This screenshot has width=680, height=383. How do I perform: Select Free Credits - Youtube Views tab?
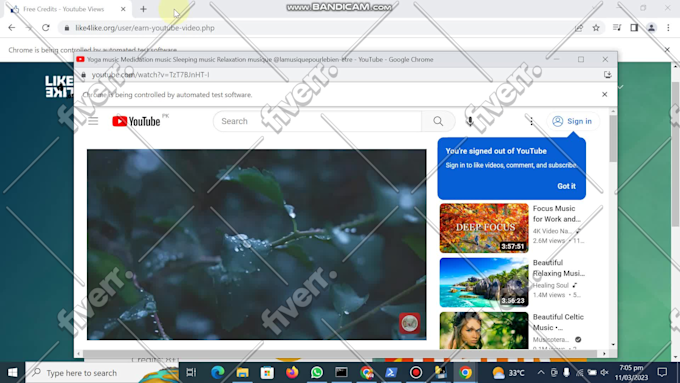[65, 9]
